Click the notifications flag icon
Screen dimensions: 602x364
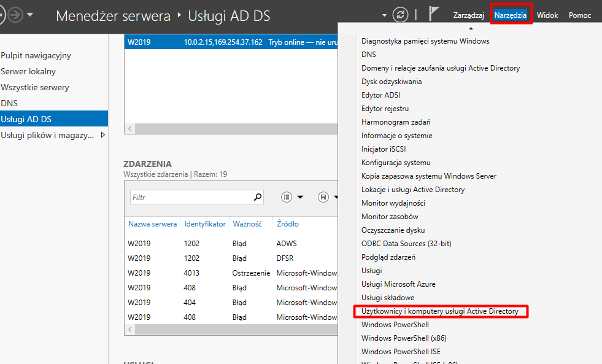[x=433, y=15]
